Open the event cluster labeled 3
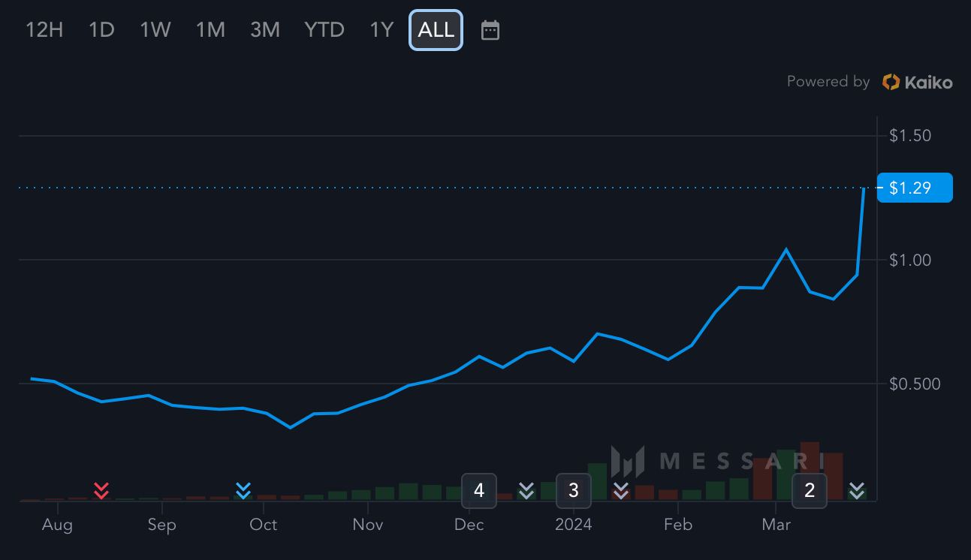This screenshot has height=560, width=971. (574, 491)
